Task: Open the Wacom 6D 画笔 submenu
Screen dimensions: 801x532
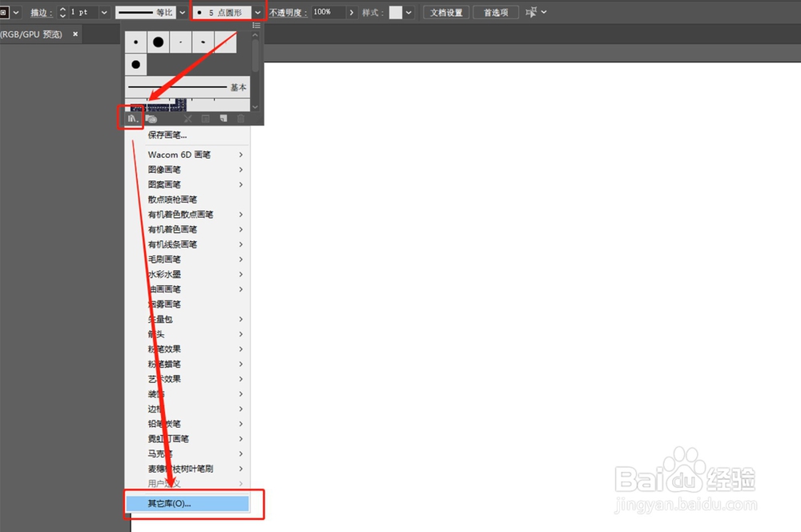Action: click(x=187, y=155)
